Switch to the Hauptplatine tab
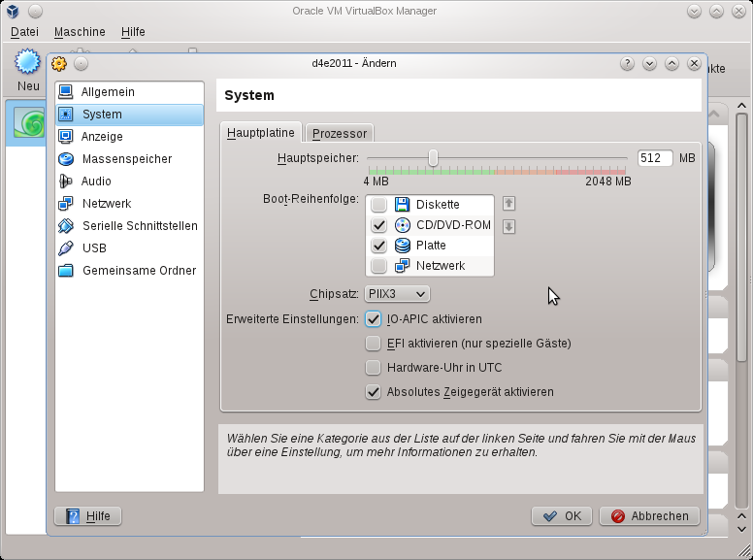The height and width of the screenshot is (560, 753). 261,133
